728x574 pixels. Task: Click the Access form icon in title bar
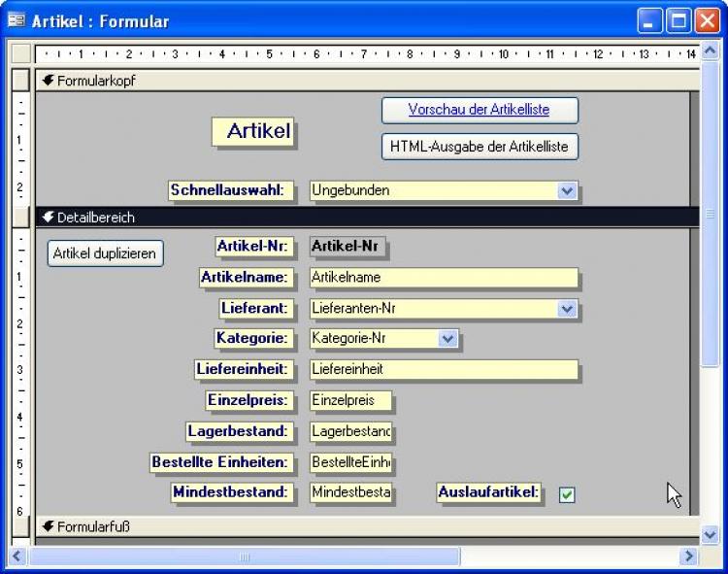[x=17, y=20]
